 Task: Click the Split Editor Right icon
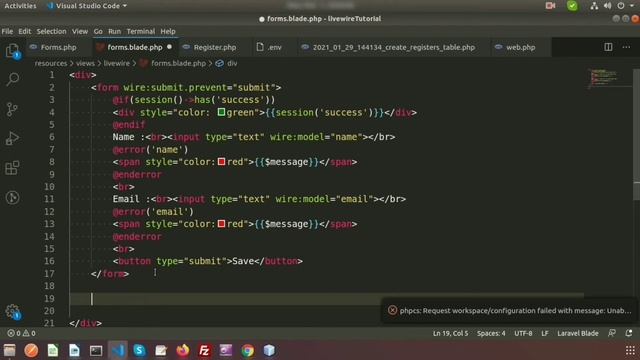608,47
